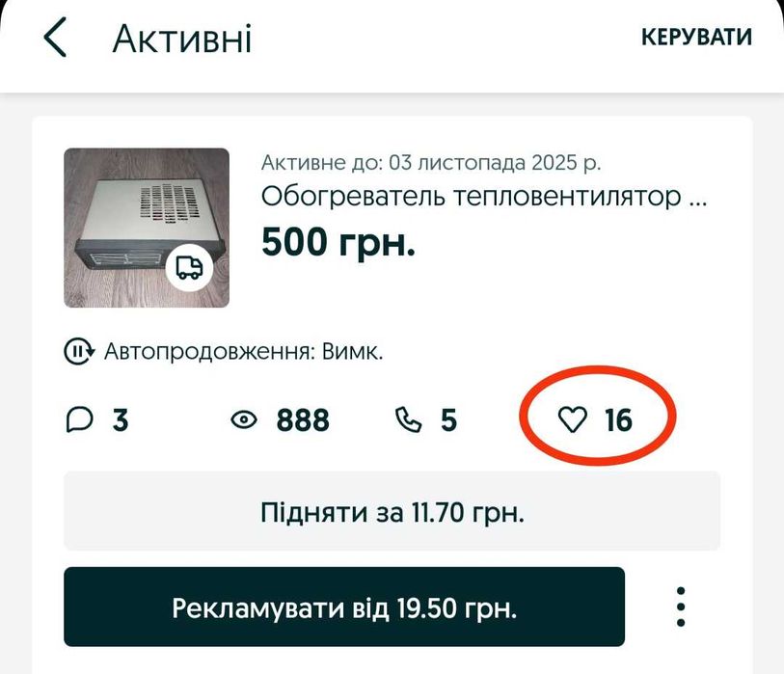
Task: Tap the messages count 3
Action: point(120,420)
